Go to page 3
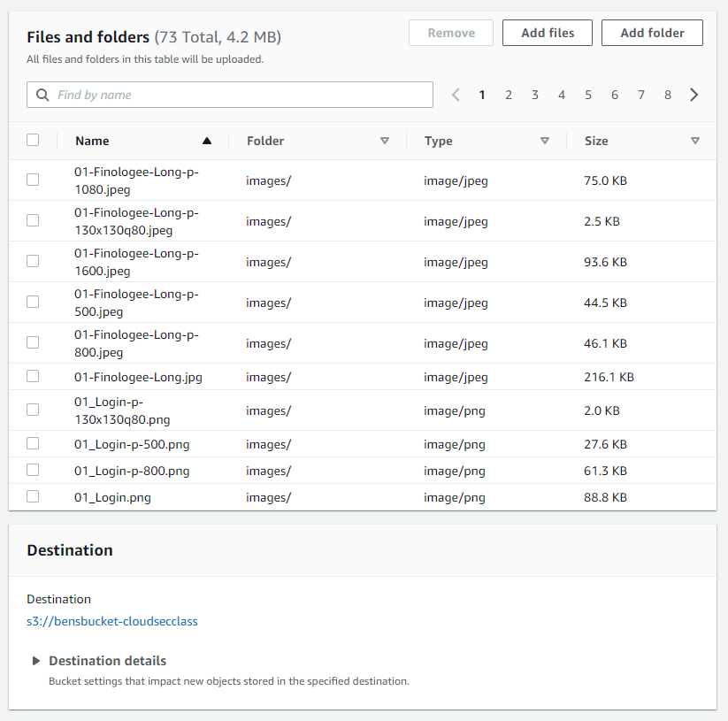 click(535, 95)
